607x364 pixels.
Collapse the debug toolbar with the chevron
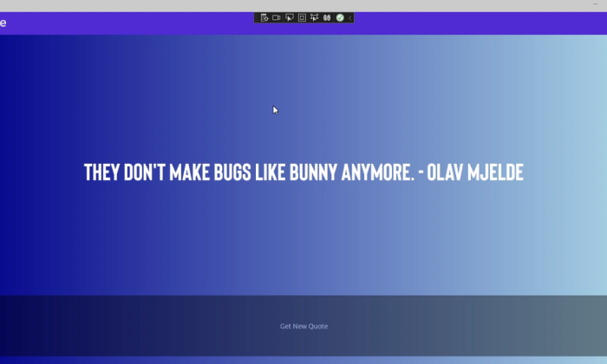(350, 18)
